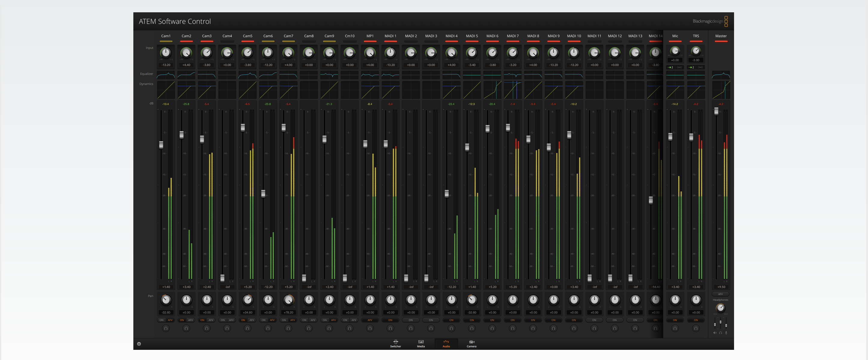The width and height of the screenshot is (868, 360).
Task: Open the Master dynamics graph
Action: click(721, 90)
